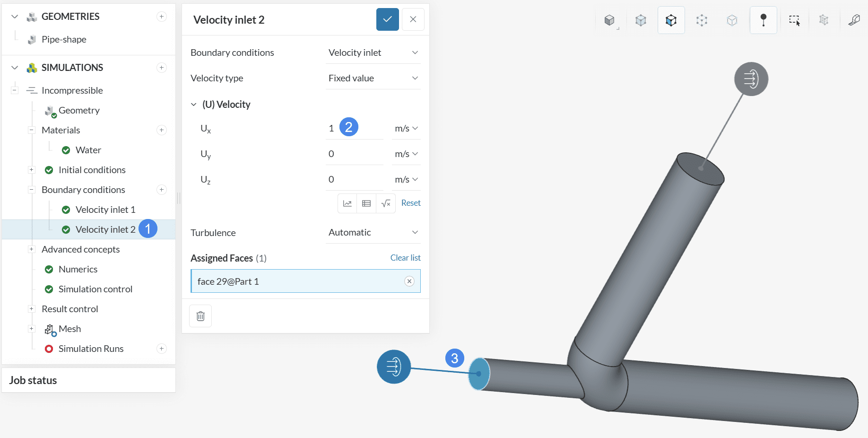
Task: Select Velocity inlet 1 in the tree
Action: [x=105, y=210]
